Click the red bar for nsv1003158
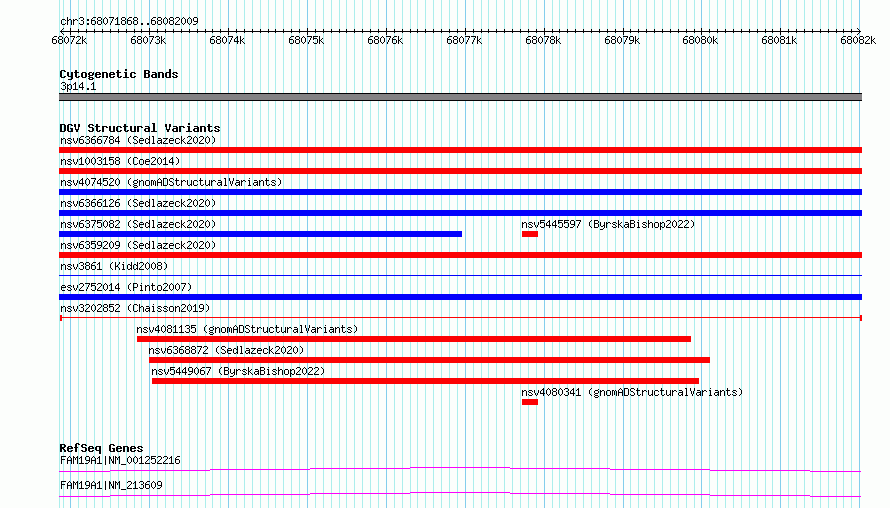This screenshot has width=890, height=508. tap(460, 171)
